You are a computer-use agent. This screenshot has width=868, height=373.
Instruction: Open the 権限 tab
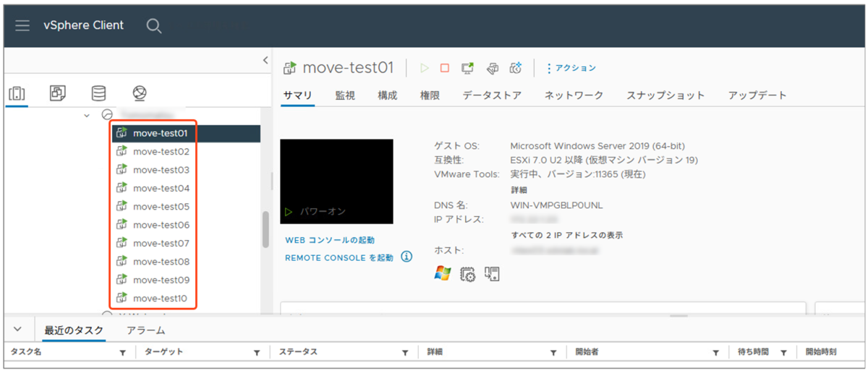(430, 95)
